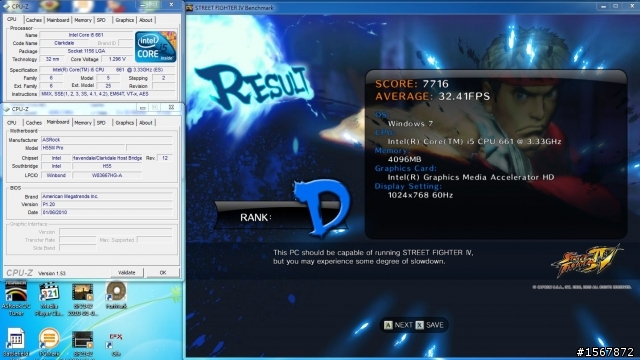Screen dimensions: 640x360
Task: Open Caches tab in the lower CPU-Z window
Action: tap(33, 123)
